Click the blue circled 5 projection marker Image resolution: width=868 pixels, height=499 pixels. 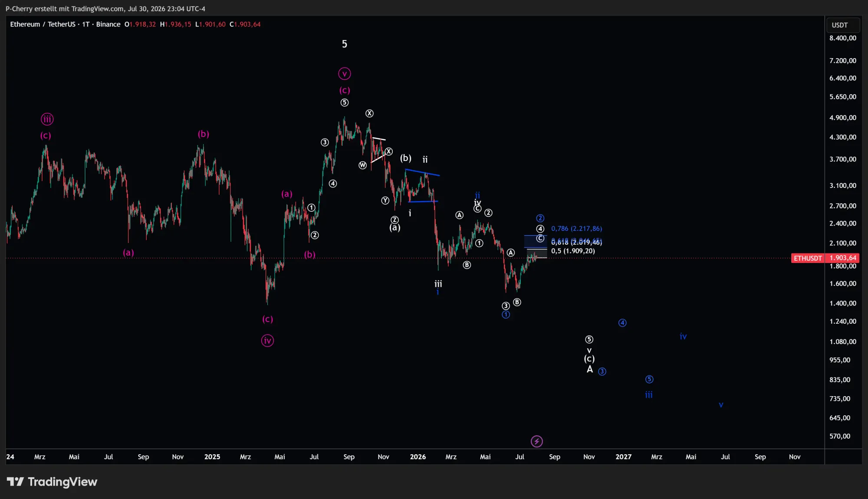[649, 379]
